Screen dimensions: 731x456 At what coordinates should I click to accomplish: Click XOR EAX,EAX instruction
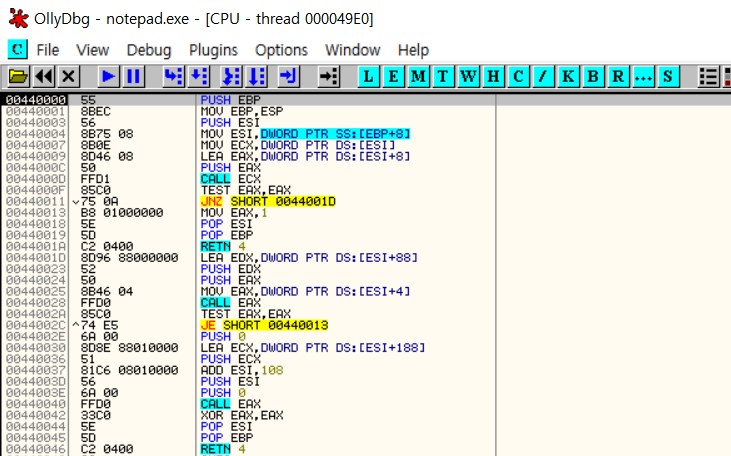[x=242, y=415]
